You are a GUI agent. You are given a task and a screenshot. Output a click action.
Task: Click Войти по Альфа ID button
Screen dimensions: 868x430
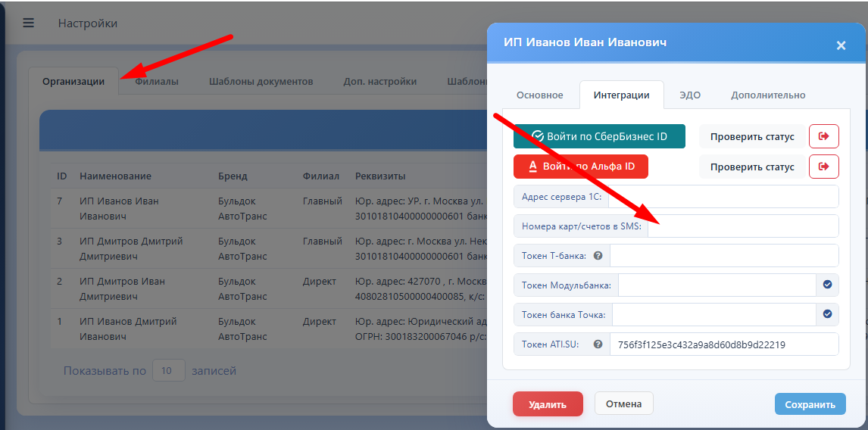pyautogui.click(x=581, y=167)
